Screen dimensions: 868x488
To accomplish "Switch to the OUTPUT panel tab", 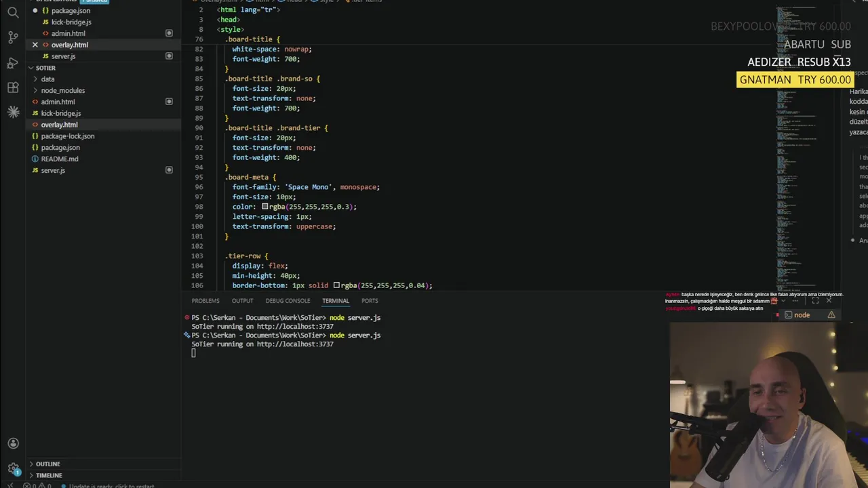I will pyautogui.click(x=242, y=301).
